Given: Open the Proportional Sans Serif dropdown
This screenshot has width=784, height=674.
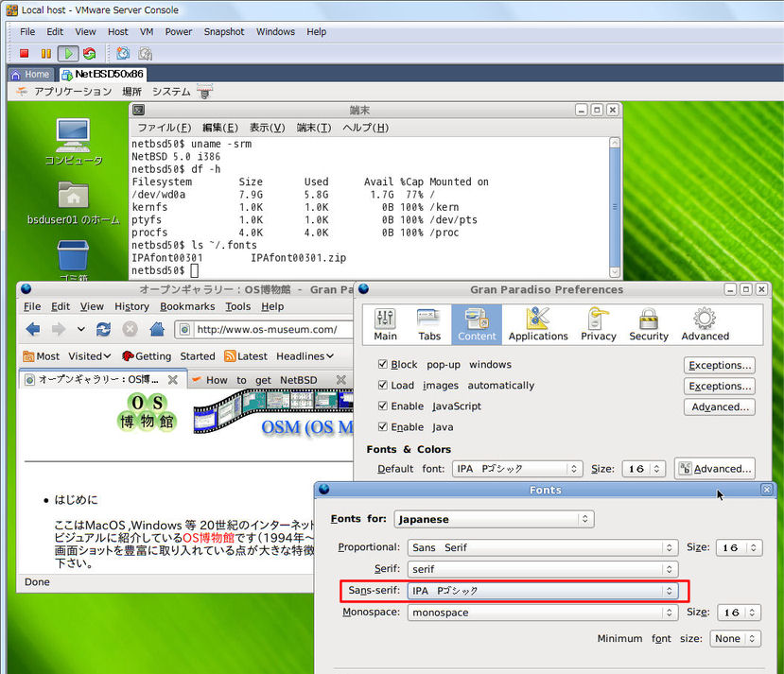Looking at the screenshot, I should pyautogui.click(x=542, y=547).
